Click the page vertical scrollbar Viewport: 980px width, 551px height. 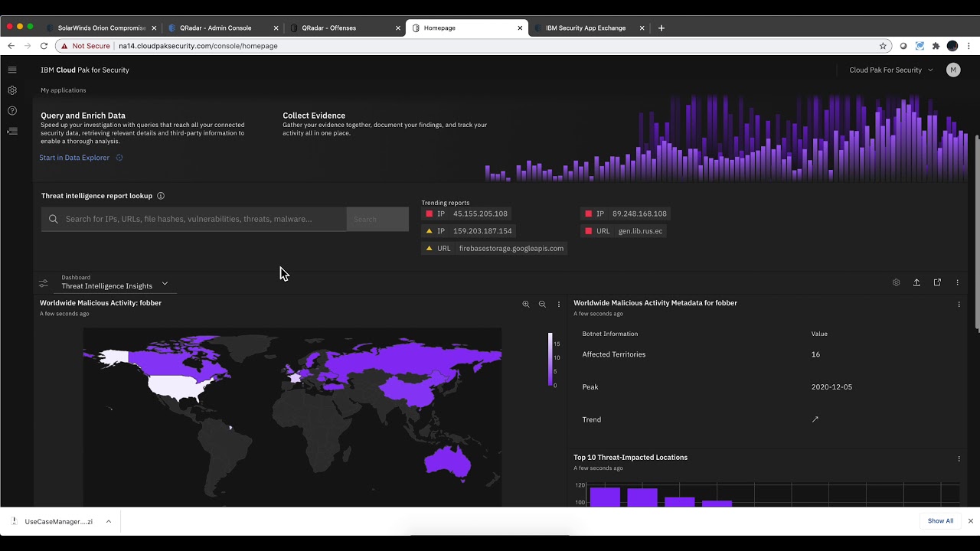[977, 233]
